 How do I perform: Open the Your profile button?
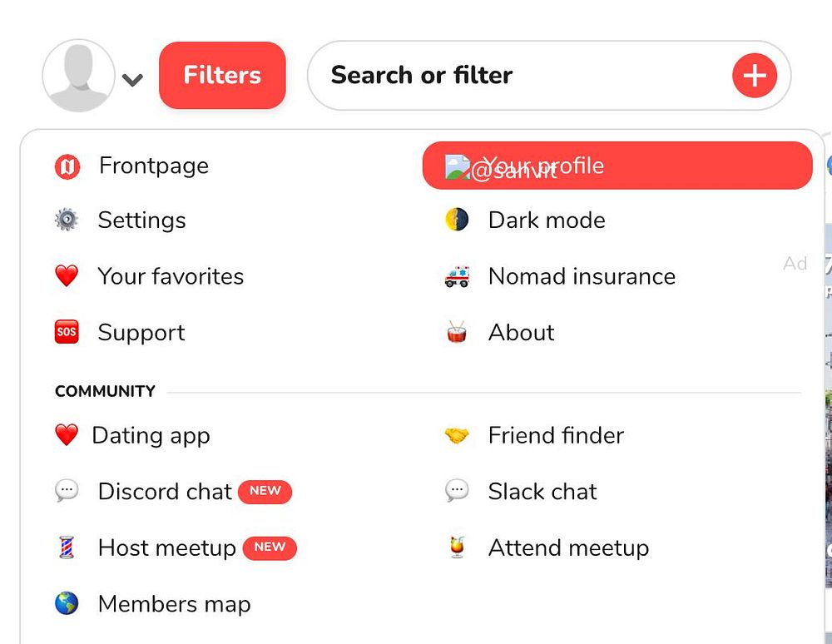[x=617, y=166]
